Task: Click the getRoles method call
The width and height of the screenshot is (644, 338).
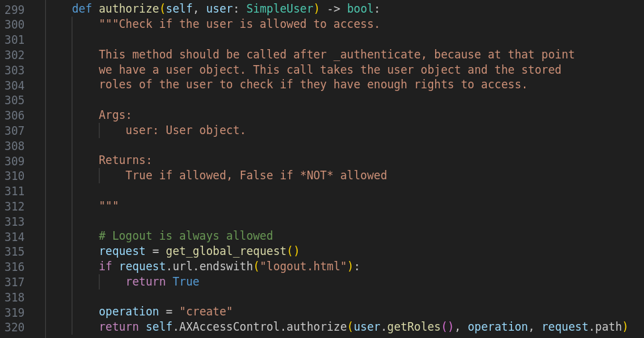Action: (x=414, y=327)
